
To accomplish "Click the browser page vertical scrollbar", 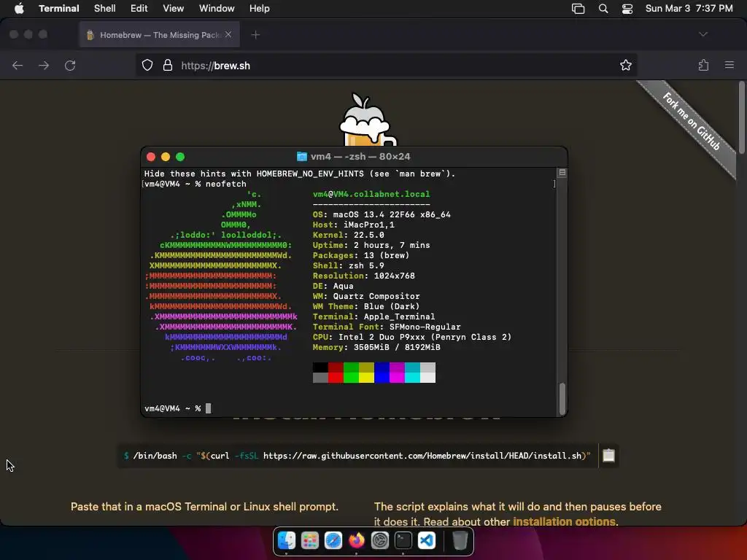I will [x=742, y=117].
